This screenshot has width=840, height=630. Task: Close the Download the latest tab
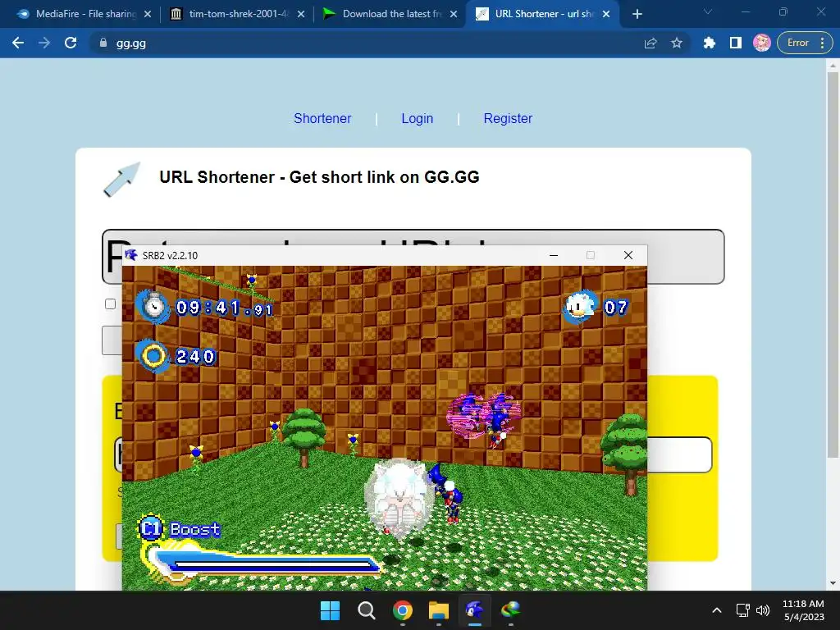[x=454, y=14]
